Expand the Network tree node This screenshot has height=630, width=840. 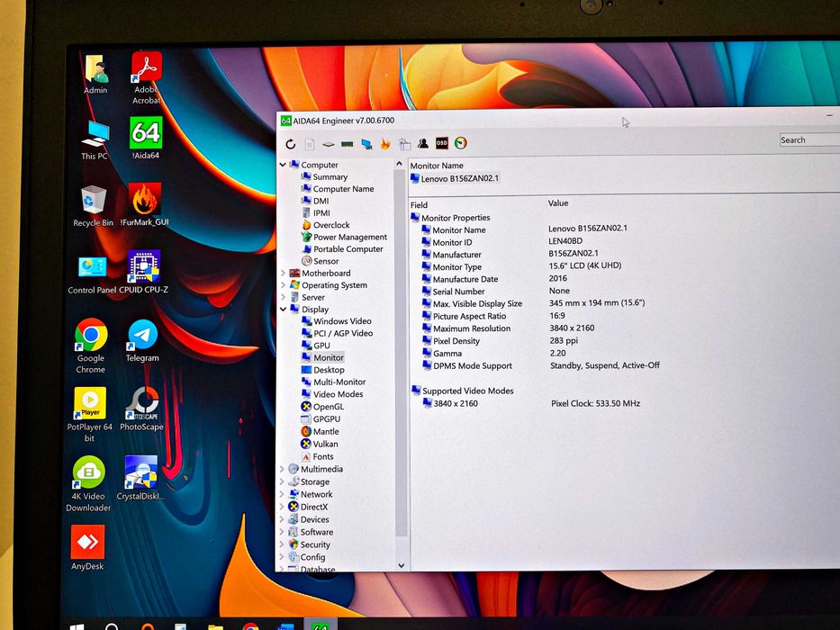coord(283,494)
